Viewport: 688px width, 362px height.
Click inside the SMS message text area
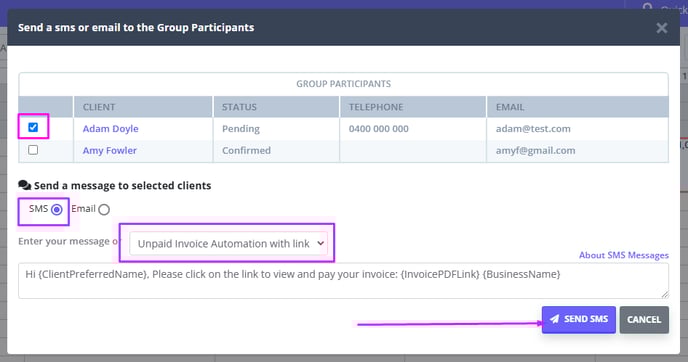[x=344, y=281]
